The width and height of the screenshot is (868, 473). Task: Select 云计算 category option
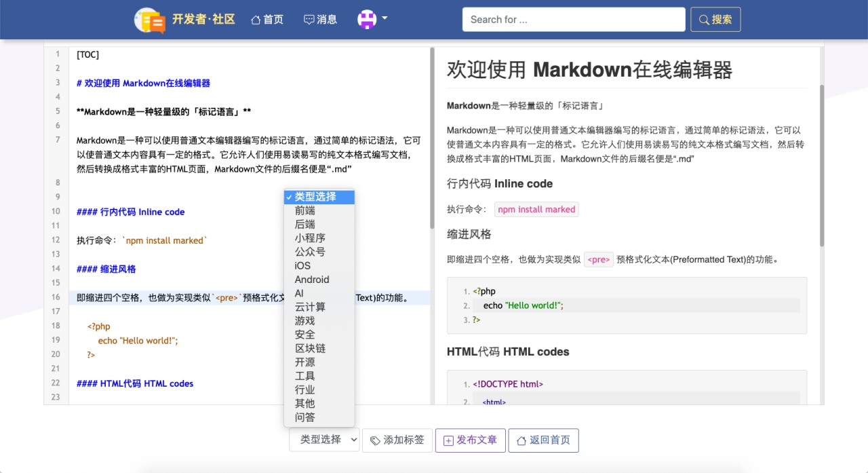[x=319, y=307]
